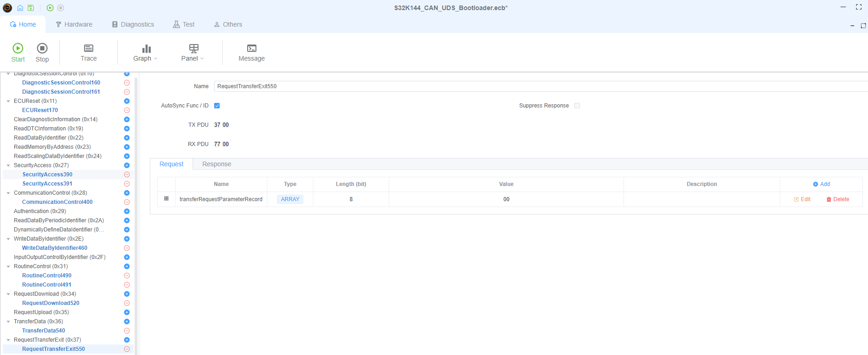
Task: Add a ReadDTCInformation (0x19) service
Action: click(x=127, y=129)
